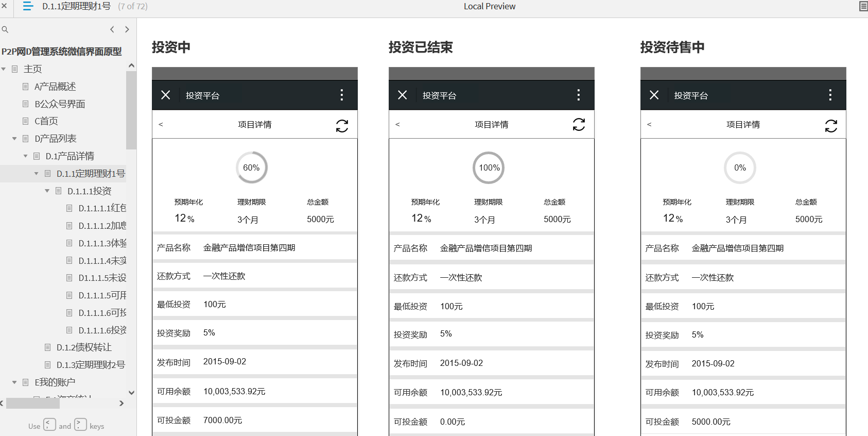The width and height of the screenshot is (868, 436).
Task: Select D.1.1.1.4未实 page in tree
Action: 102,261
